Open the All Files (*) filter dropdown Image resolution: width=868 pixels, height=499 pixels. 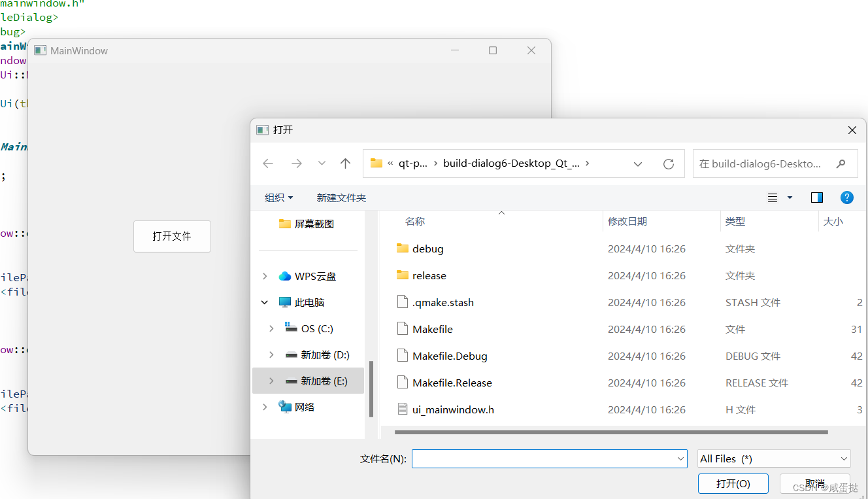[x=774, y=459]
